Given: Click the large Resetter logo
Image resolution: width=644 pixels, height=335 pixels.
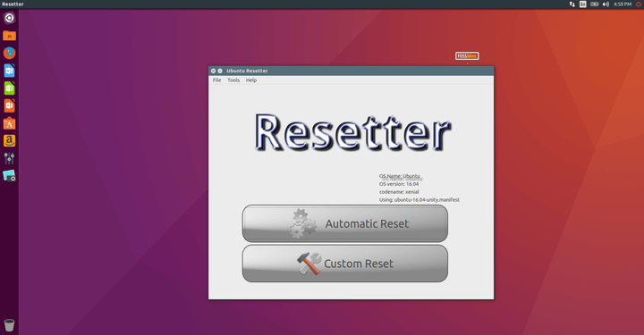Looking at the screenshot, I should pyautogui.click(x=352, y=132).
